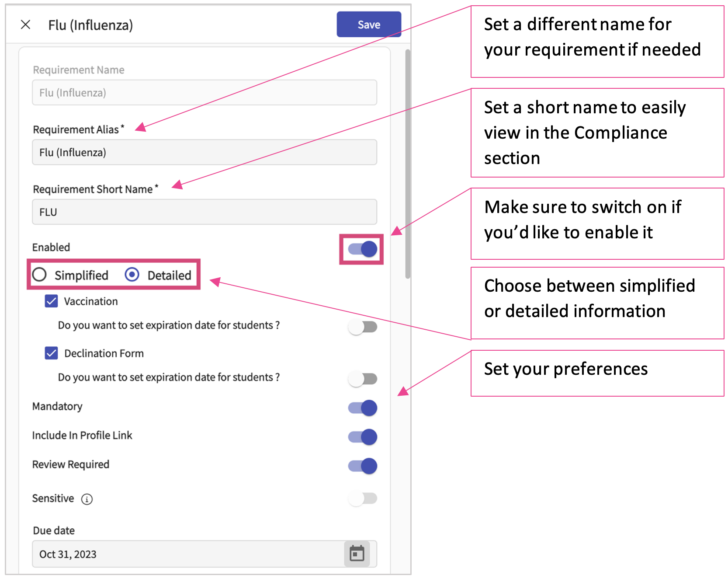Turn off the Mandatory switch
This screenshot has width=728, height=579.
coord(362,408)
